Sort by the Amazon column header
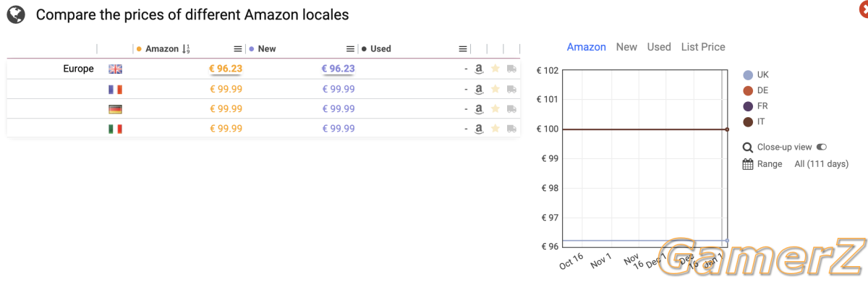 (162, 49)
